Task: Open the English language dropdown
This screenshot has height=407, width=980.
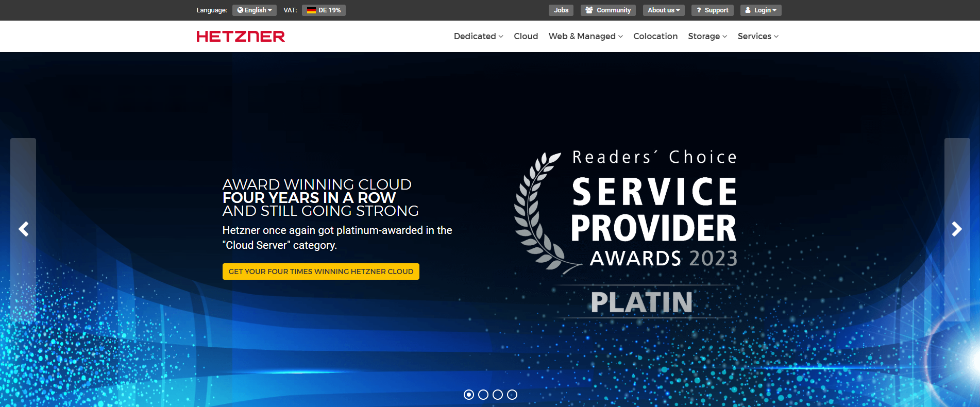Action: [255, 10]
